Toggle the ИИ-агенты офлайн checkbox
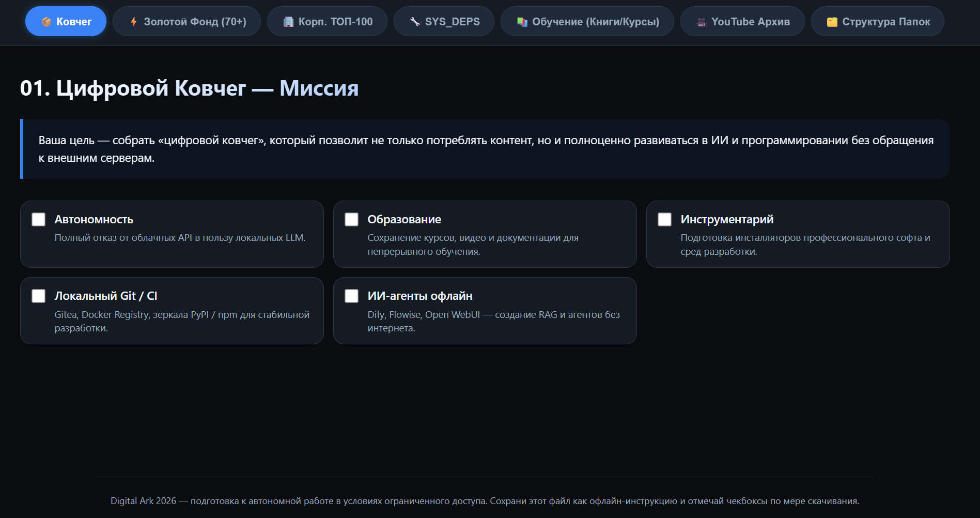980x518 pixels. coord(352,296)
